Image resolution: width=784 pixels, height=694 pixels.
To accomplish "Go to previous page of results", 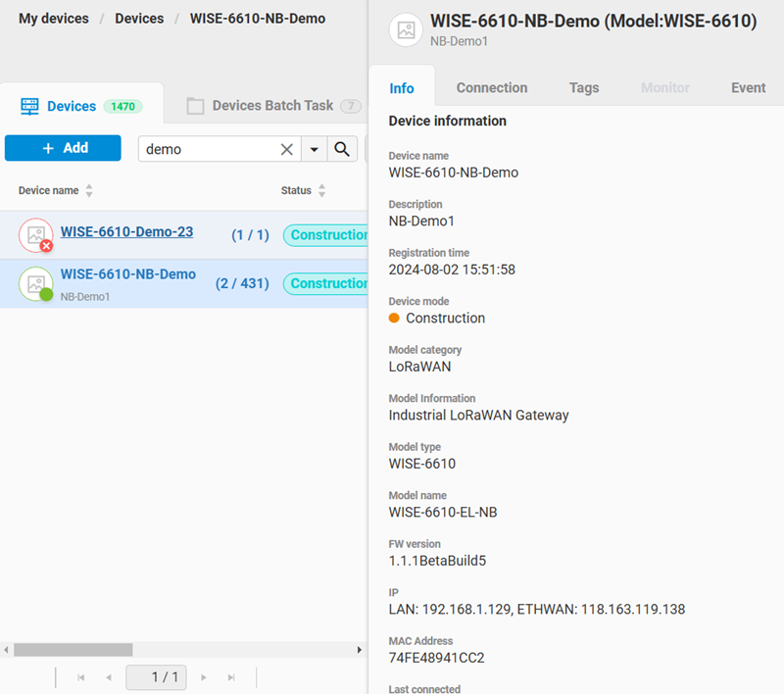I will tap(109, 677).
